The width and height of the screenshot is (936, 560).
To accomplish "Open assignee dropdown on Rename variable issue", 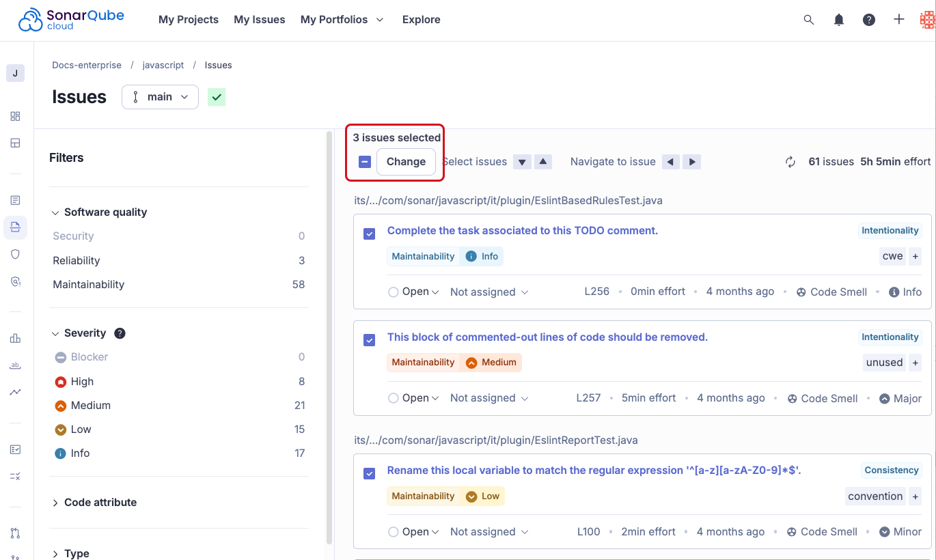I will coord(489,532).
